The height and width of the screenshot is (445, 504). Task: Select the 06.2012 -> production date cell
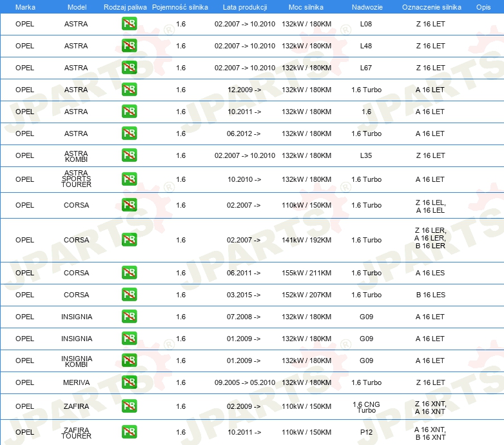point(244,133)
